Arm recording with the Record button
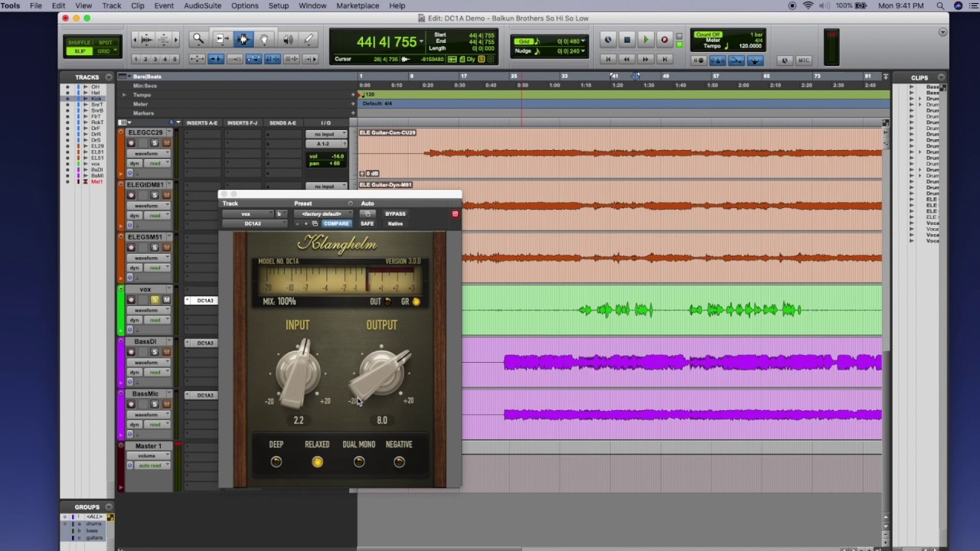Image resolution: width=980 pixels, height=551 pixels. 665,40
